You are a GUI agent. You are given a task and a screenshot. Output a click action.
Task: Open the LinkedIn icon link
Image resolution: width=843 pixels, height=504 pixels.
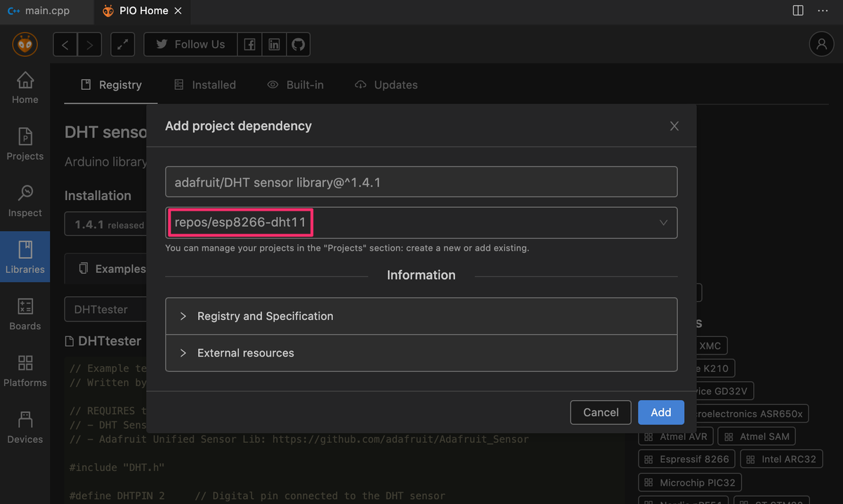[274, 44]
